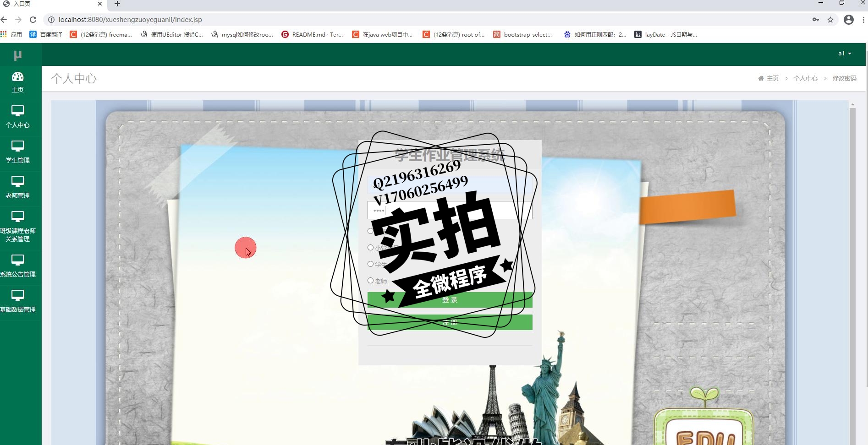The width and height of the screenshot is (868, 445).
Task: Select the 小管理员 radio button
Action: 370,248
